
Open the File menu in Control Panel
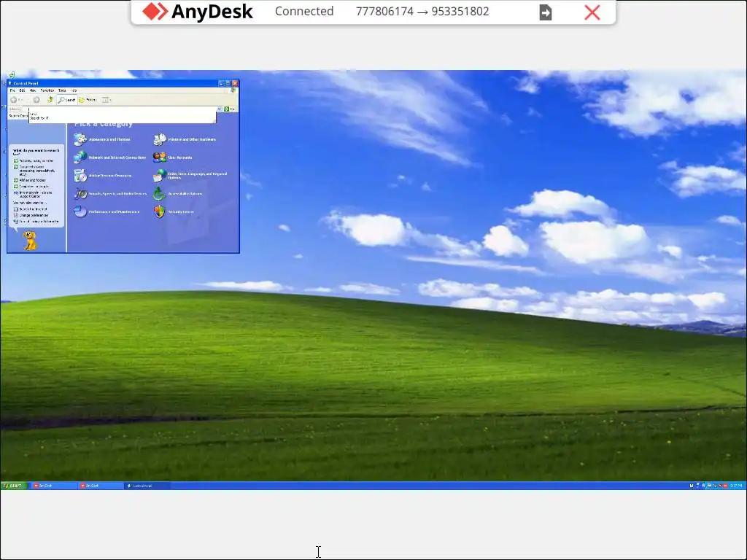tap(12, 90)
